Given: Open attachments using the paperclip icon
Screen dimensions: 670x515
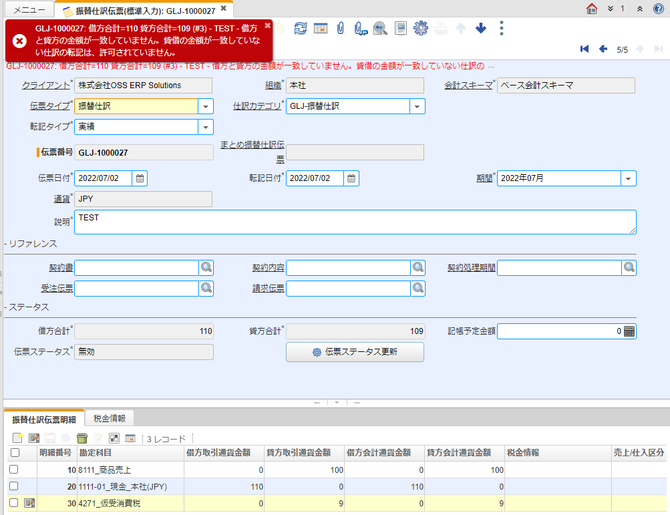Looking at the screenshot, I should [340, 29].
